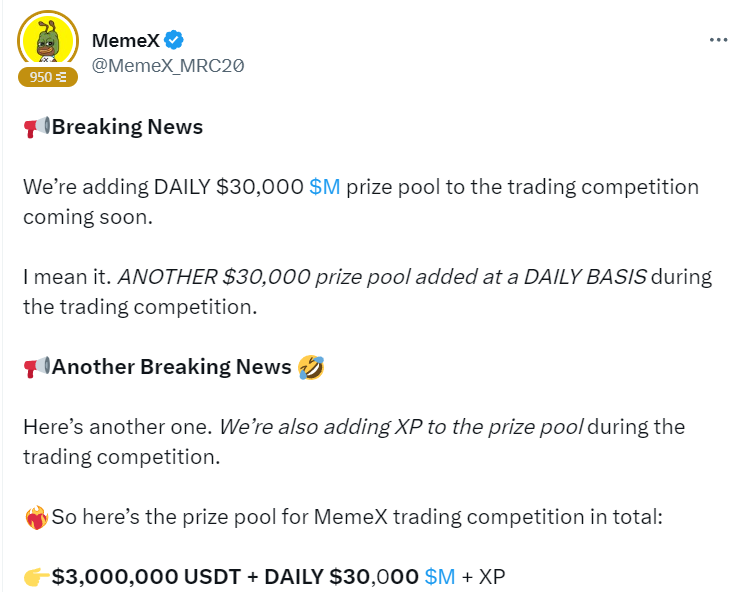Click megaphone emoji beside Another Breaking News
Viewport: 739px width, 592px height.
36,367
